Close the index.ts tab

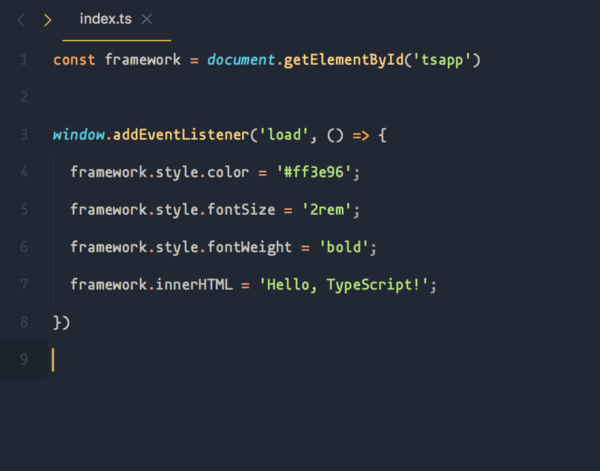[147, 20]
